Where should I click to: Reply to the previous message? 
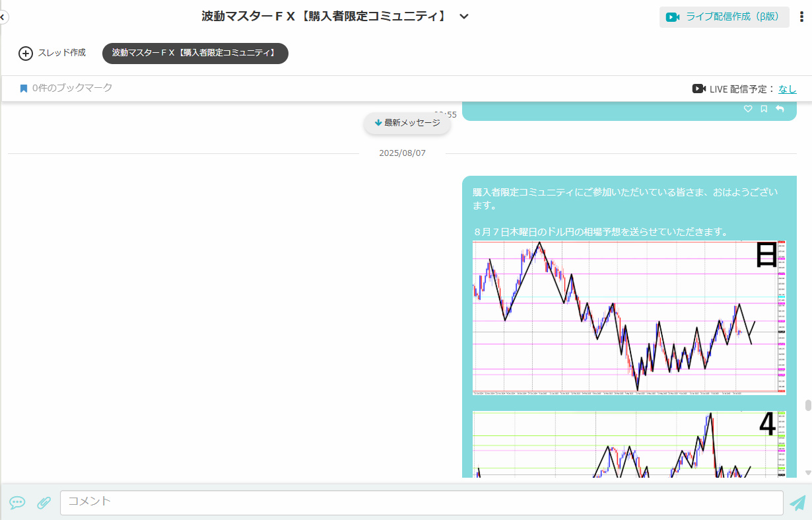pyautogui.click(x=780, y=109)
